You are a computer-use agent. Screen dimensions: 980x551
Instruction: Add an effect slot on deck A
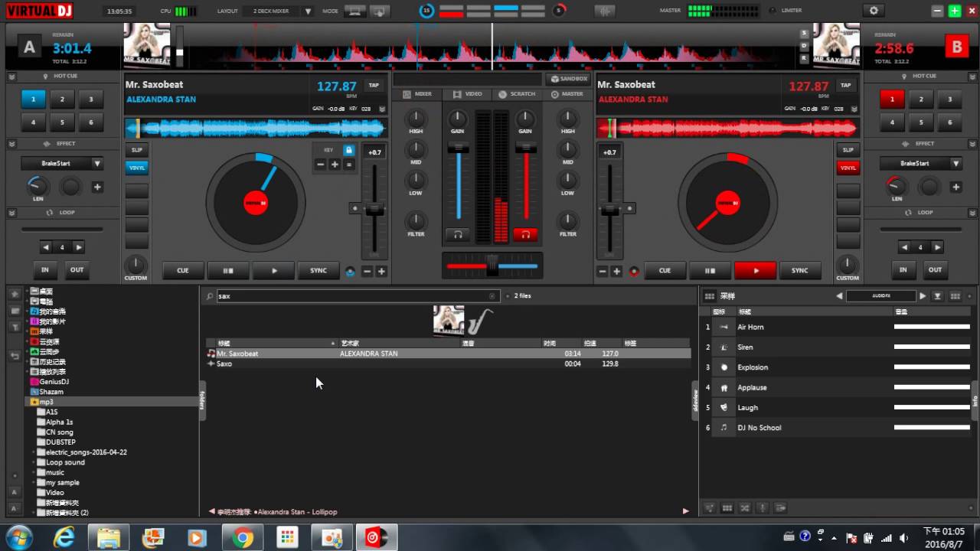[x=97, y=187]
